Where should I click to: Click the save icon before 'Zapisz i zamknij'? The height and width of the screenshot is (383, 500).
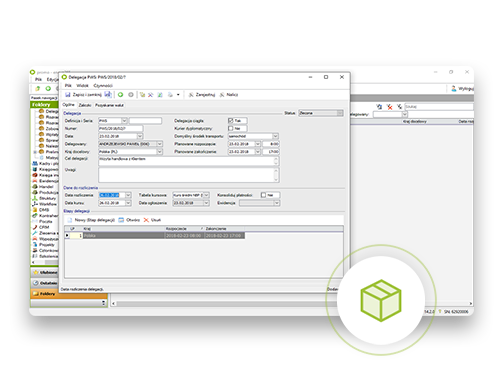tap(68, 95)
